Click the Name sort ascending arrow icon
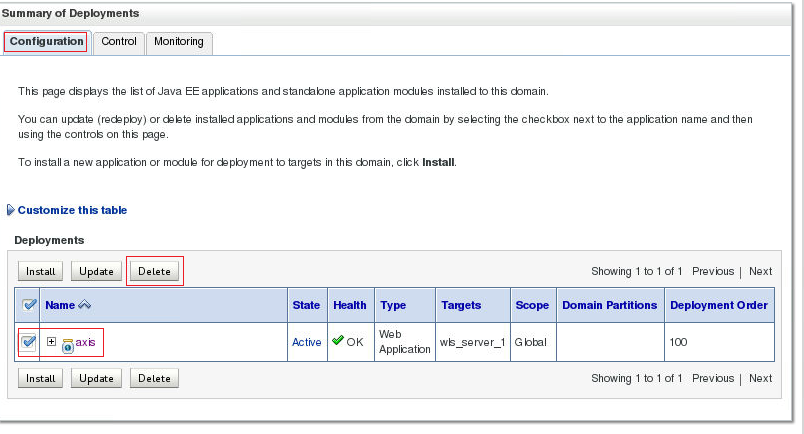The image size is (804, 434). [85, 305]
